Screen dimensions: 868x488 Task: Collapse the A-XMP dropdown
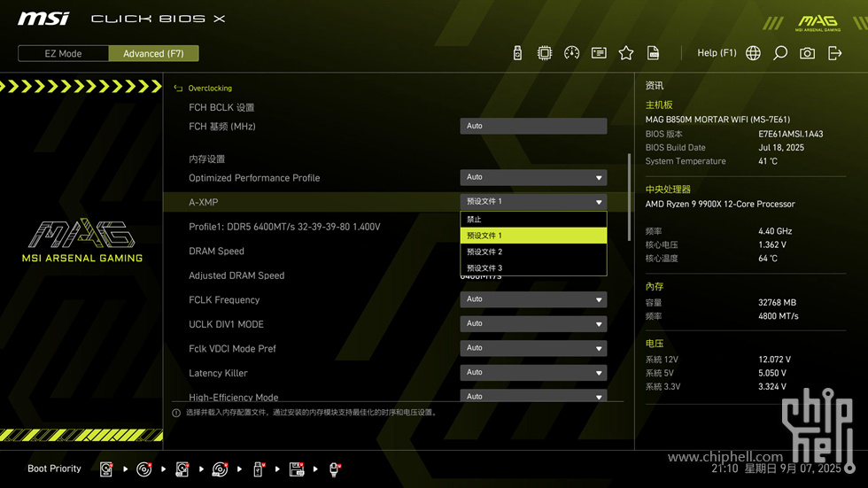point(533,202)
